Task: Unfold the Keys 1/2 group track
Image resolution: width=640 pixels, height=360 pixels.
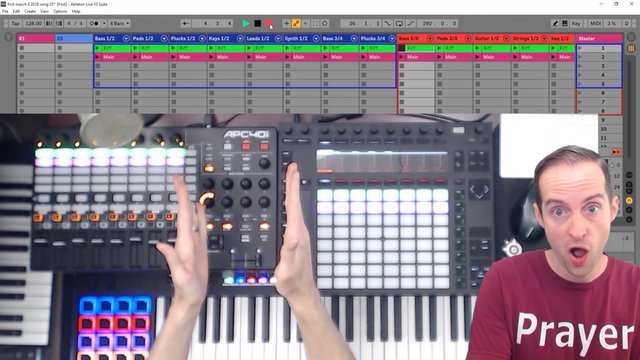Action: [240, 38]
